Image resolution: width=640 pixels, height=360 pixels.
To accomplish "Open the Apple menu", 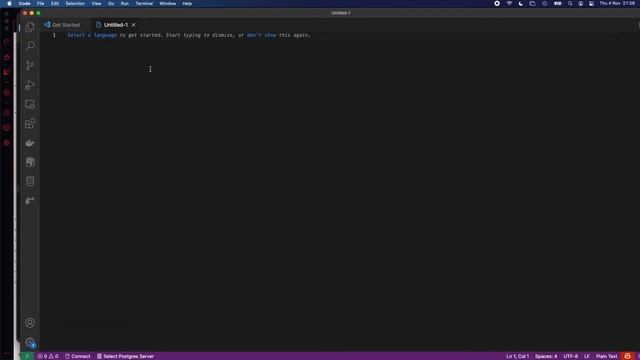I will [9, 3].
